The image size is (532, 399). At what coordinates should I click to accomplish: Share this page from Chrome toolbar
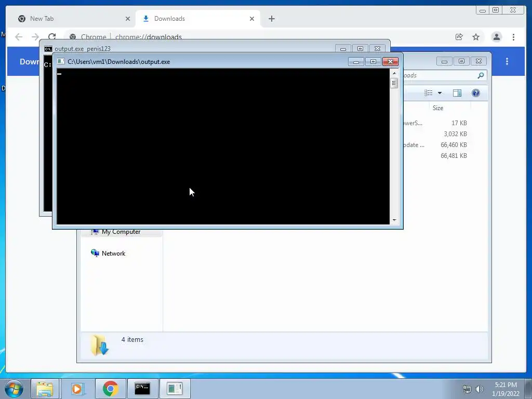click(459, 37)
